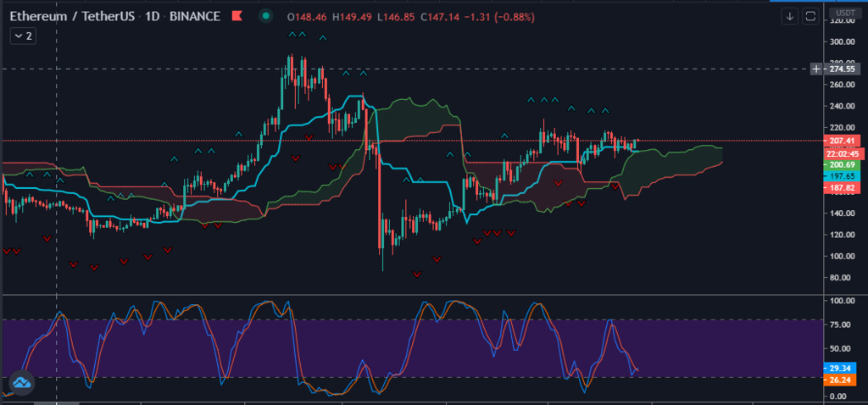This screenshot has width=868, height=405.
Task: Click the cyan 197.65 price label
Action: coord(844,175)
